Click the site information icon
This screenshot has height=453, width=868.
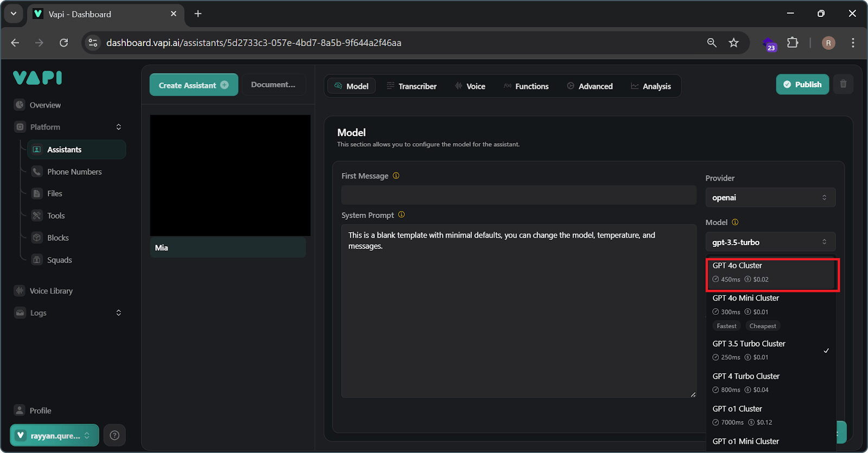(x=93, y=43)
